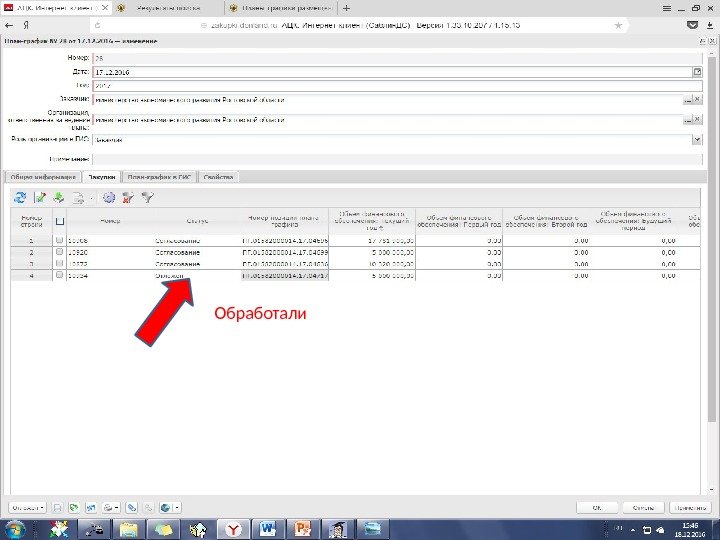The width and height of the screenshot is (720, 540).
Task: Switch to 'Общая информация' tab
Action: (43, 177)
